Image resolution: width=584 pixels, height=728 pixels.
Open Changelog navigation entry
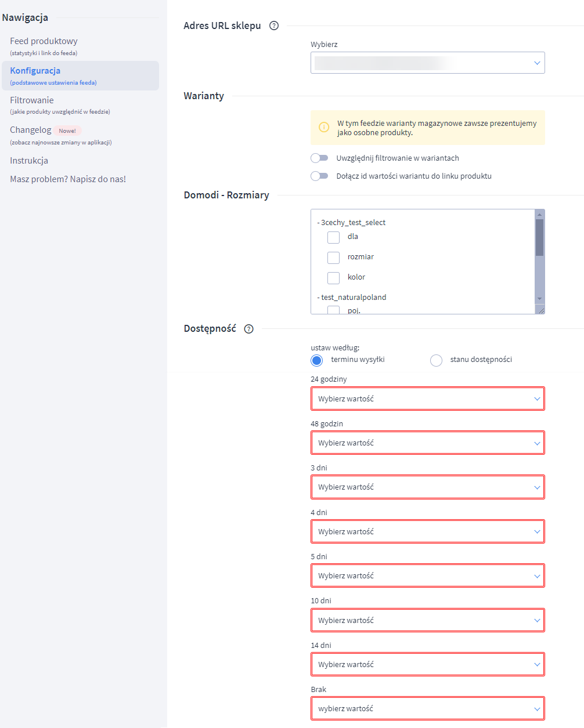pos(31,130)
